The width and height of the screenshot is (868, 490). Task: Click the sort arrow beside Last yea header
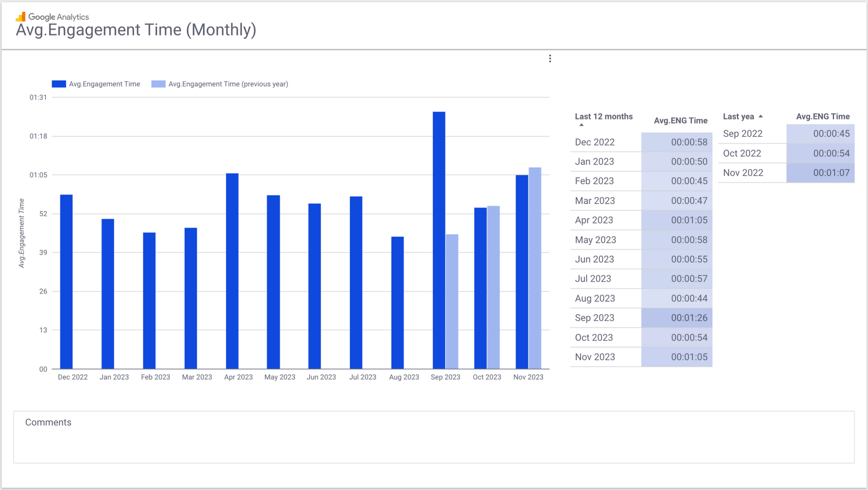tap(761, 116)
